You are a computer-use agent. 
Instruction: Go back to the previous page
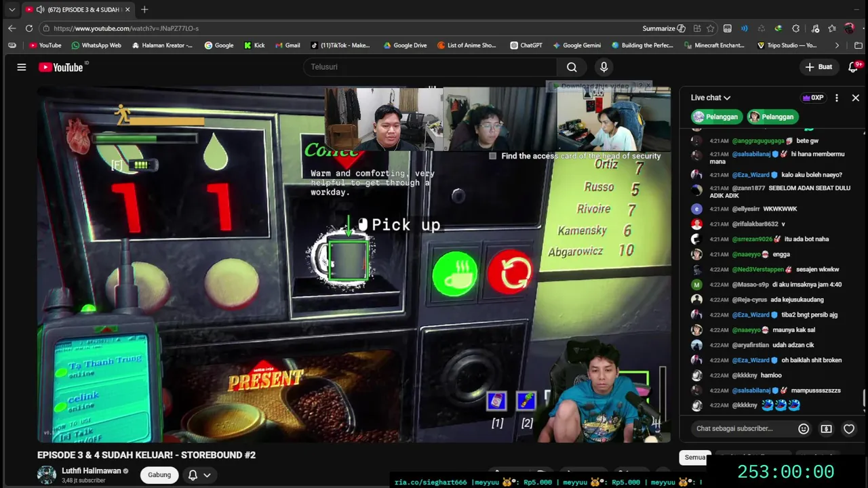(x=12, y=28)
